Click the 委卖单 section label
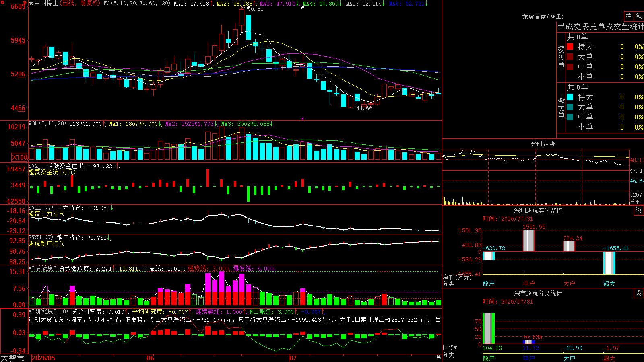 (x=561, y=107)
